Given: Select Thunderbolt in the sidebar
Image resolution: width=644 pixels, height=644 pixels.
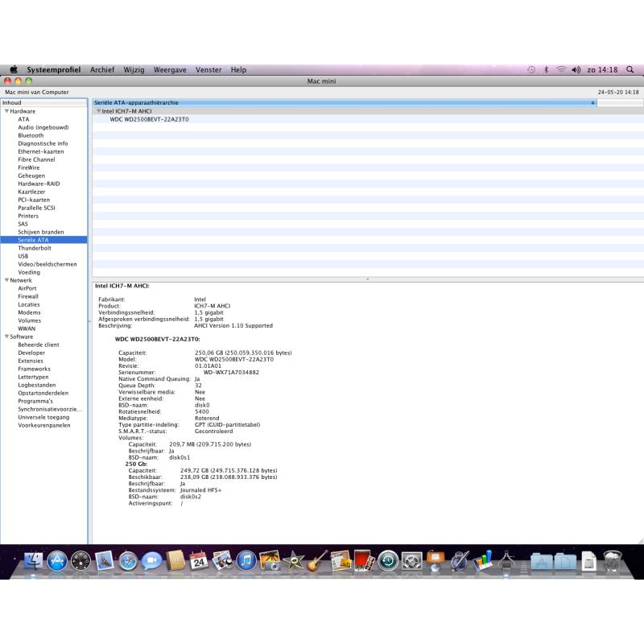Looking at the screenshot, I should pos(35,248).
